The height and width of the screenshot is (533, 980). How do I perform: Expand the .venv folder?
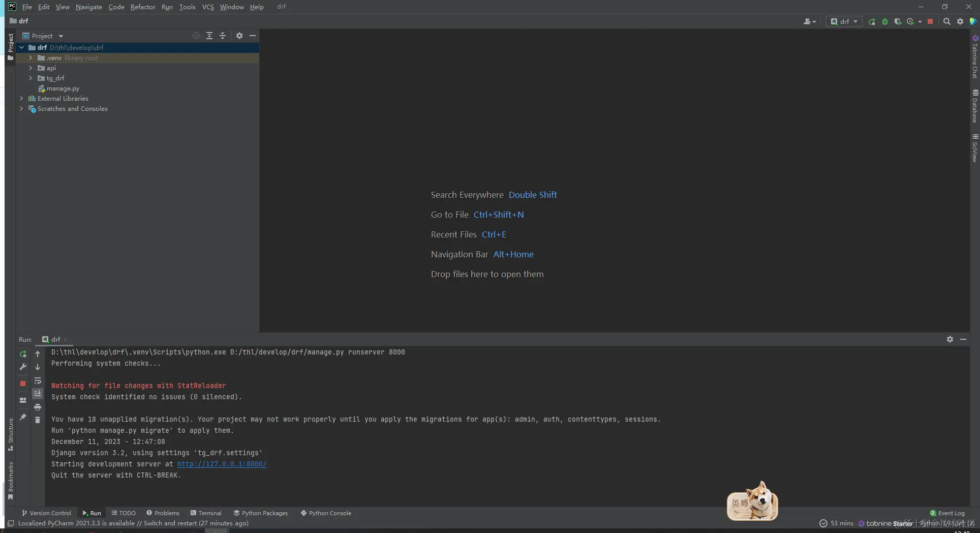tap(31, 58)
